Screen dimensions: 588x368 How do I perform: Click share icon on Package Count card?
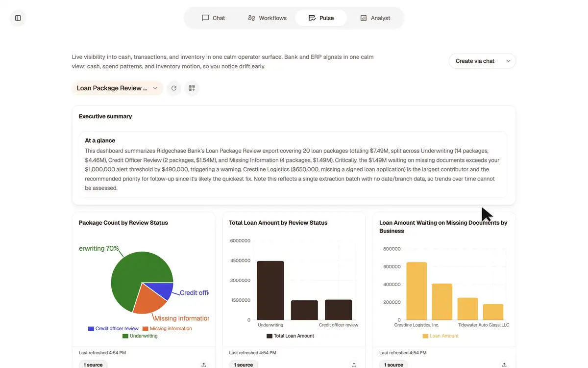[x=204, y=365]
